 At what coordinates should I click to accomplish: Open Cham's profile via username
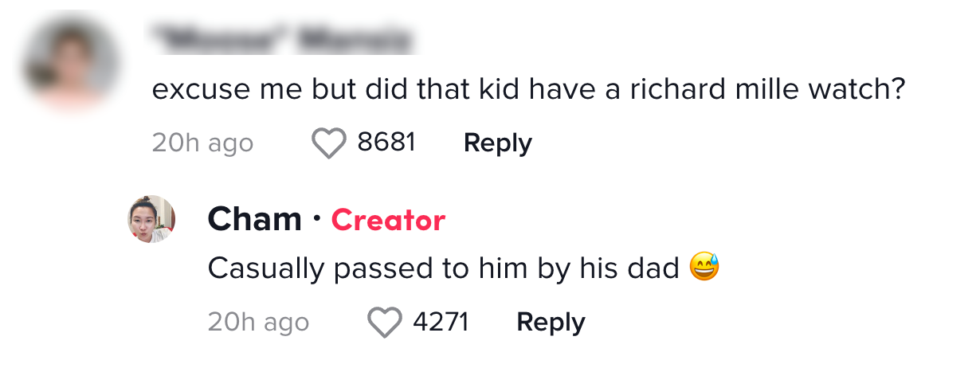click(254, 220)
